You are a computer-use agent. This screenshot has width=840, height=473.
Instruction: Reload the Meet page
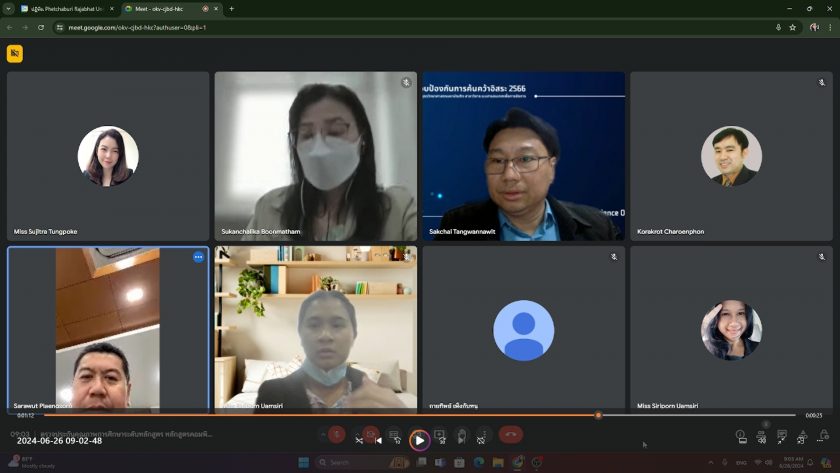pyautogui.click(x=41, y=27)
